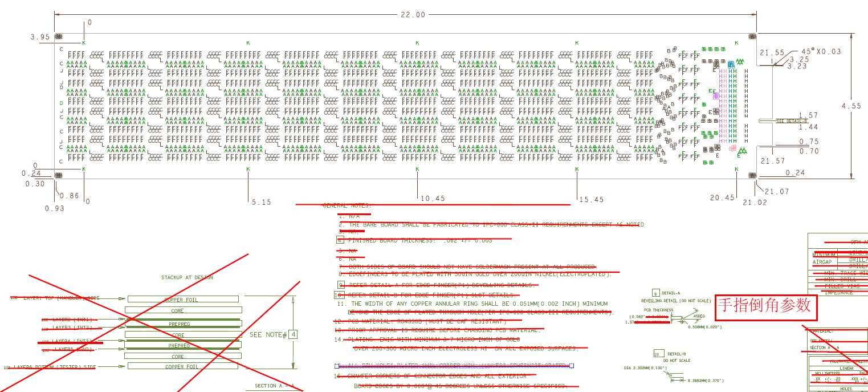Click the AIRGAP table cell
Viewport: 868px width, 392px height.
tap(822, 262)
